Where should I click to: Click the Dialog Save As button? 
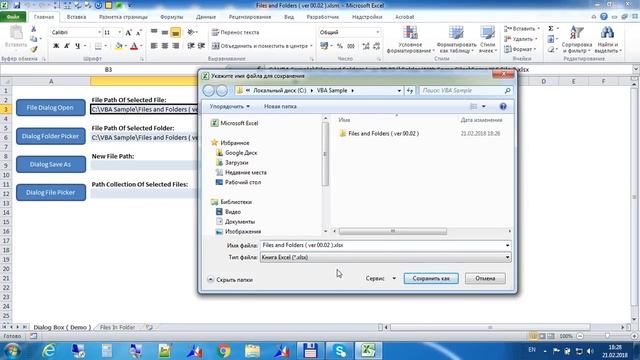point(51,164)
